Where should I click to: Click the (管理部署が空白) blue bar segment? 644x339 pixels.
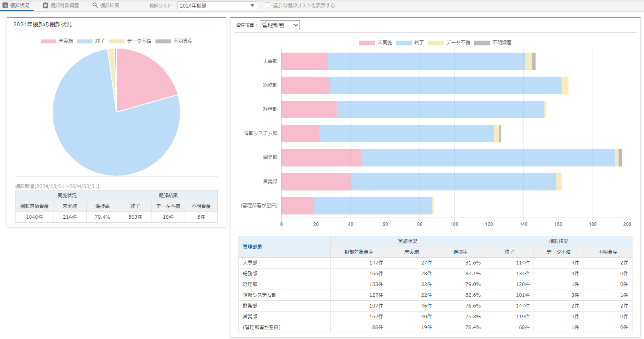tap(373, 206)
